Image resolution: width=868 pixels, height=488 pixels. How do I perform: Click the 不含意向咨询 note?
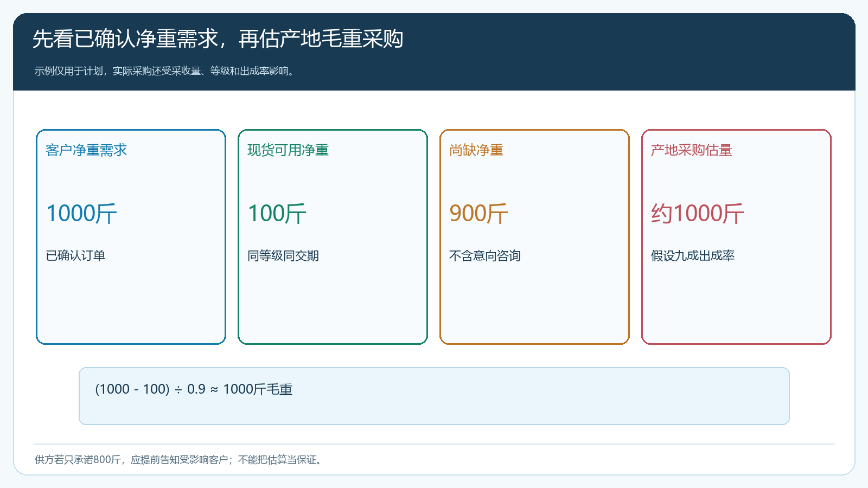485,255
